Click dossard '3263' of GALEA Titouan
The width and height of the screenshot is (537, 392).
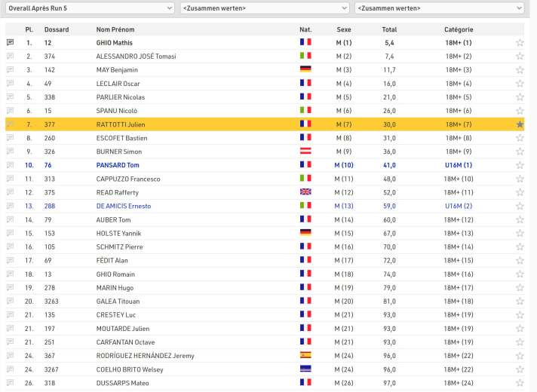tap(51, 302)
